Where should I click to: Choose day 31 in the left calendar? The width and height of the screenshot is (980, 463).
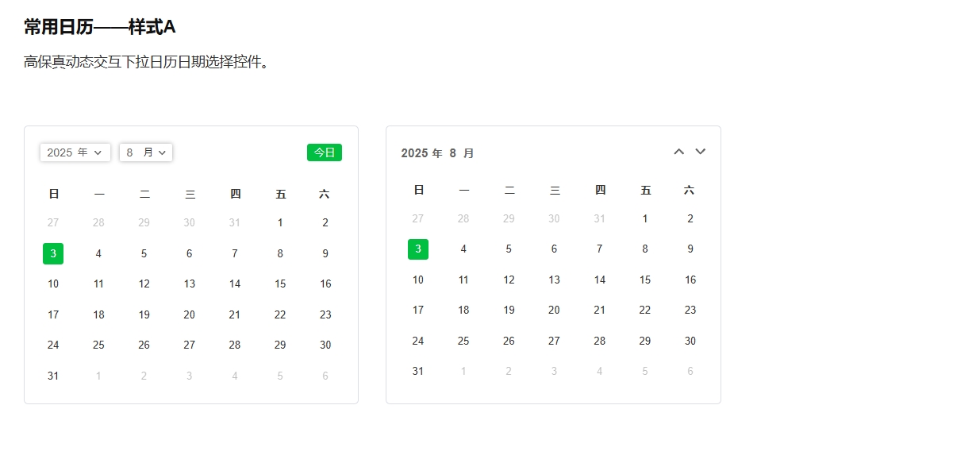[53, 376]
